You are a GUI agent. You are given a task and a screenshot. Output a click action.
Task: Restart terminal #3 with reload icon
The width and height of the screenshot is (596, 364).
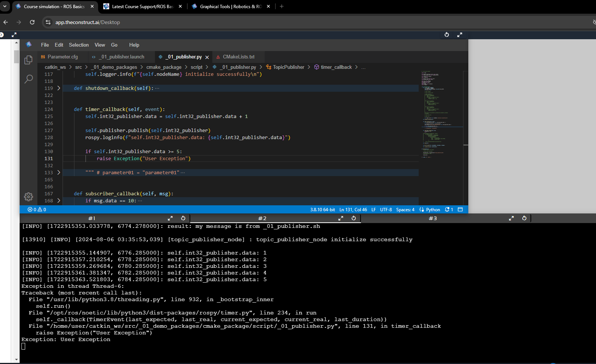[x=524, y=218]
